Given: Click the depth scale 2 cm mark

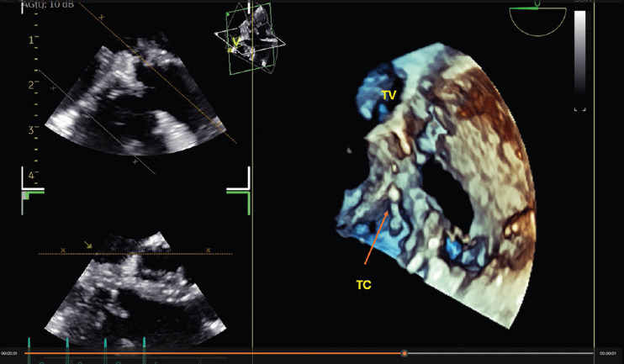Looking at the screenshot, I should [x=31, y=85].
